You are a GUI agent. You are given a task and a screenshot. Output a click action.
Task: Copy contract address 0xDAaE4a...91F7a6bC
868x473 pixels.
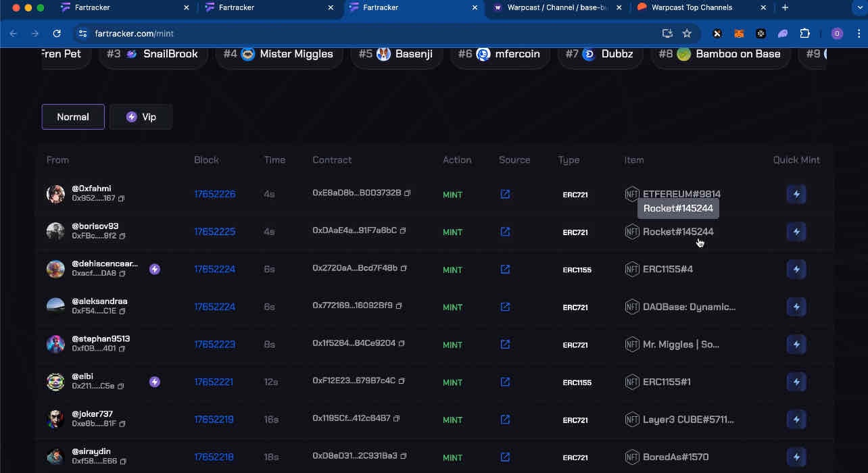click(x=403, y=231)
